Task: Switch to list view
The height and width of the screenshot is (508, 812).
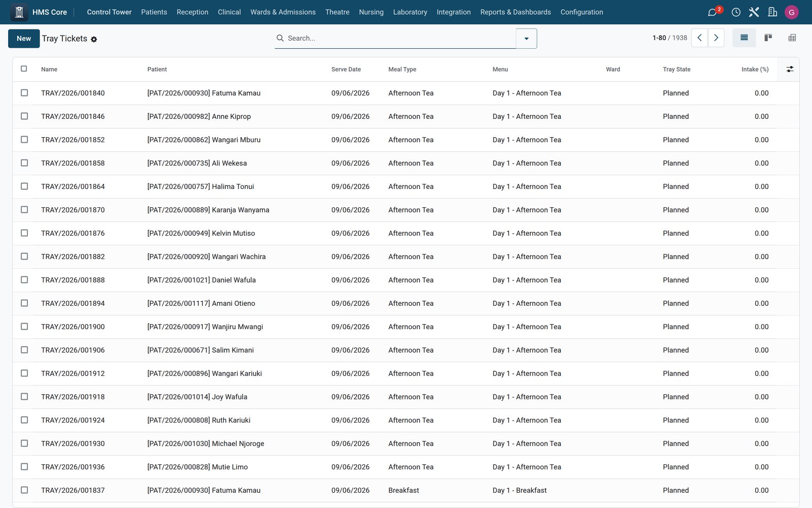Action: click(x=744, y=38)
